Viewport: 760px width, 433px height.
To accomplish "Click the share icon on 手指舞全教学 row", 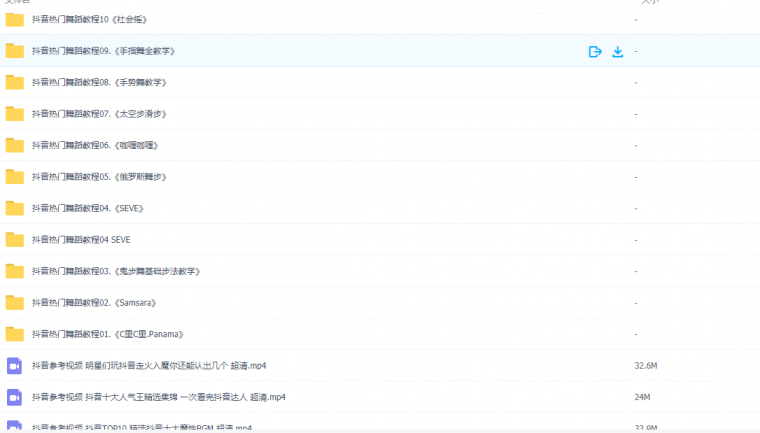I will [595, 51].
